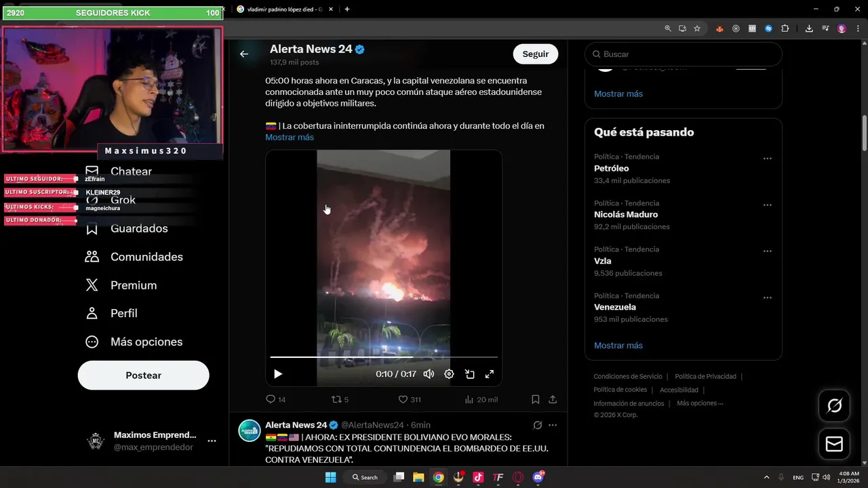This screenshot has width=868, height=488.
Task: Expand trends with Mostrar más under Qué está pasando
Action: 618,346
